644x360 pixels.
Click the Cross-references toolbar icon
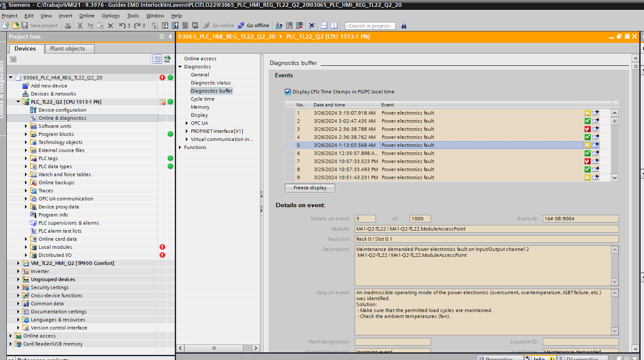coord(312,25)
